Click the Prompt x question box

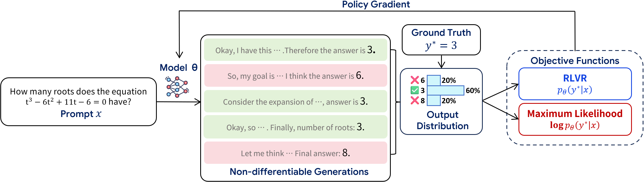click(79, 102)
